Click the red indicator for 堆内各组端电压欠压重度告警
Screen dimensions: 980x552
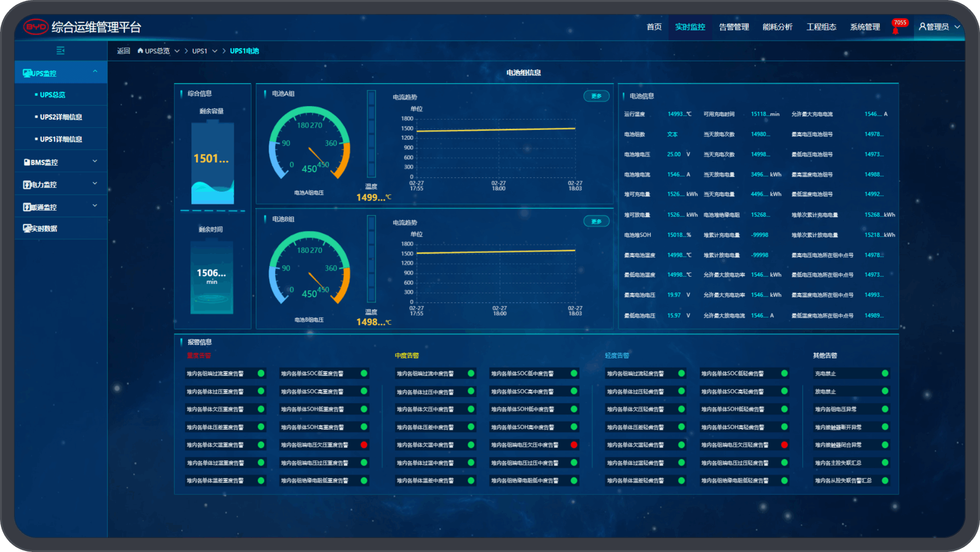[364, 445]
